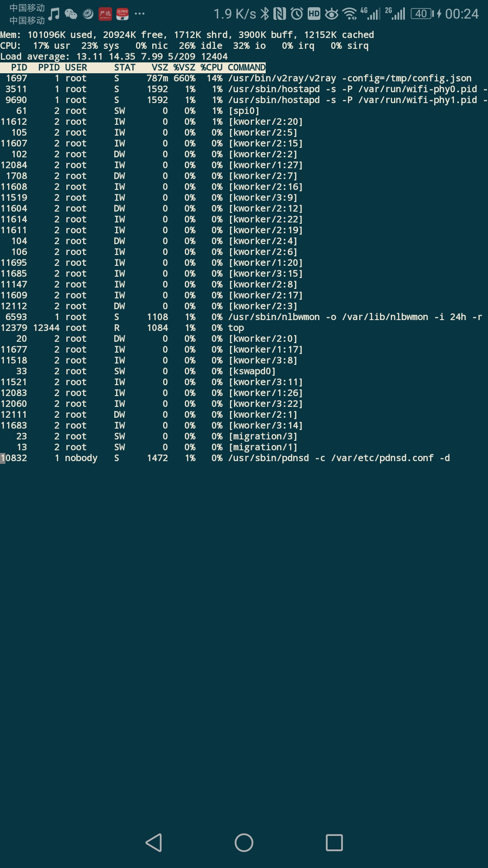Click the 14% CPU value for v2ray

pyautogui.click(x=214, y=78)
